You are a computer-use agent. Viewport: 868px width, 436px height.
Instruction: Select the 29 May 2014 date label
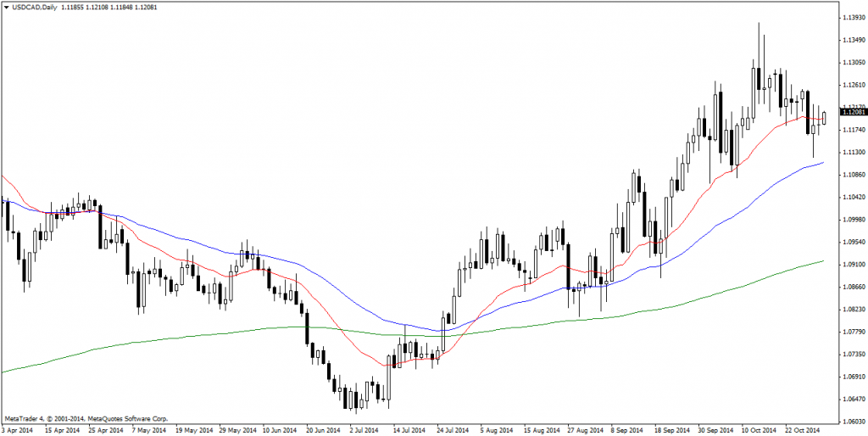tap(236, 430)
